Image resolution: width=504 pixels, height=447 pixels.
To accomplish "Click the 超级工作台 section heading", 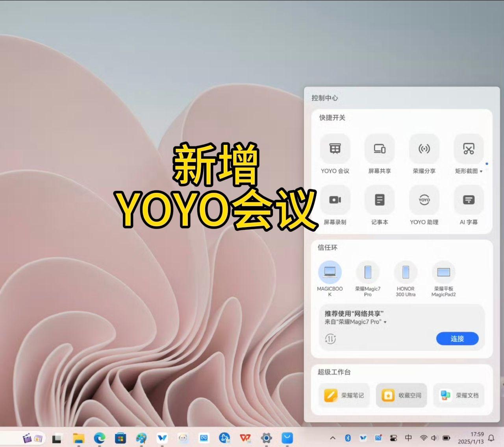I will click(334, 372).
